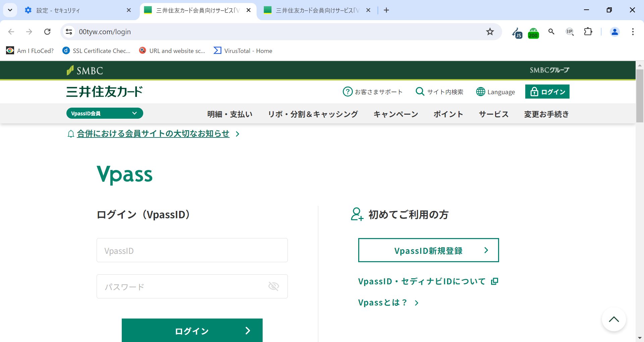Open the IP lookup extension icon
Screen dimensions: 644x342
570,32
